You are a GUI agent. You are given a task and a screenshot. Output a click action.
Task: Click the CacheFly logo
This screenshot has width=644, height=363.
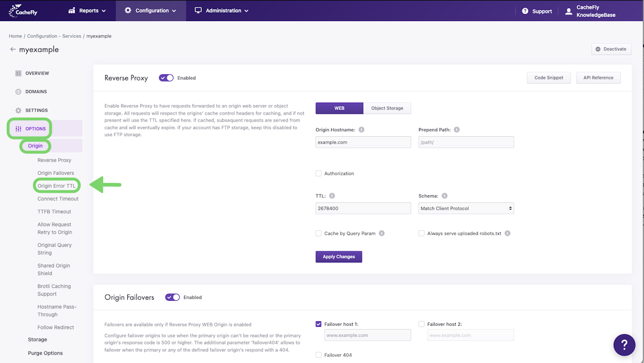click(x=24, y=11)
